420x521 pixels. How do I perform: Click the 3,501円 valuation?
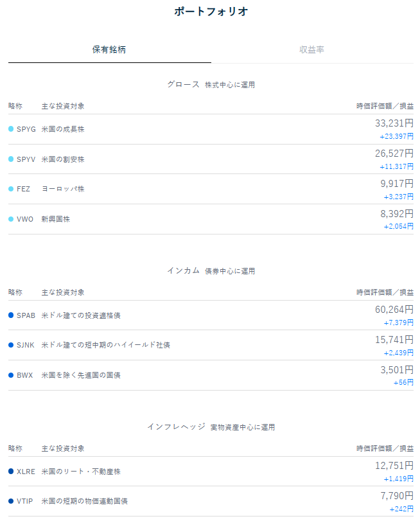[397, 370]
